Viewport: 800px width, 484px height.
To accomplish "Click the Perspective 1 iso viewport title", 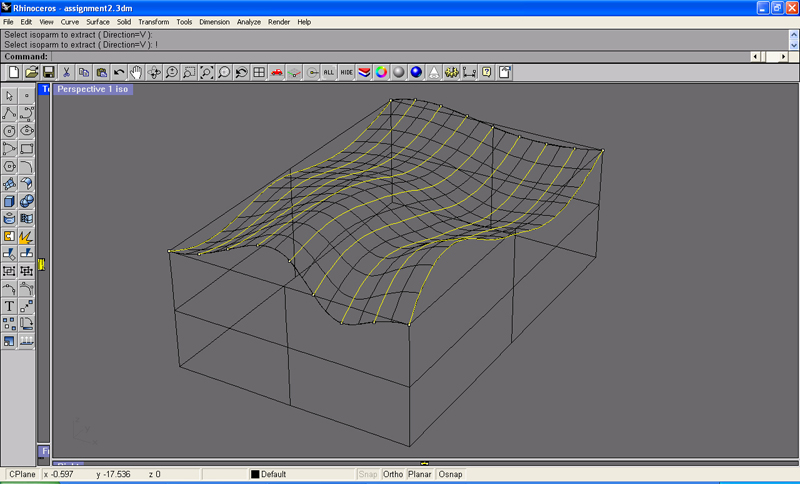I will tap(93, 89).
